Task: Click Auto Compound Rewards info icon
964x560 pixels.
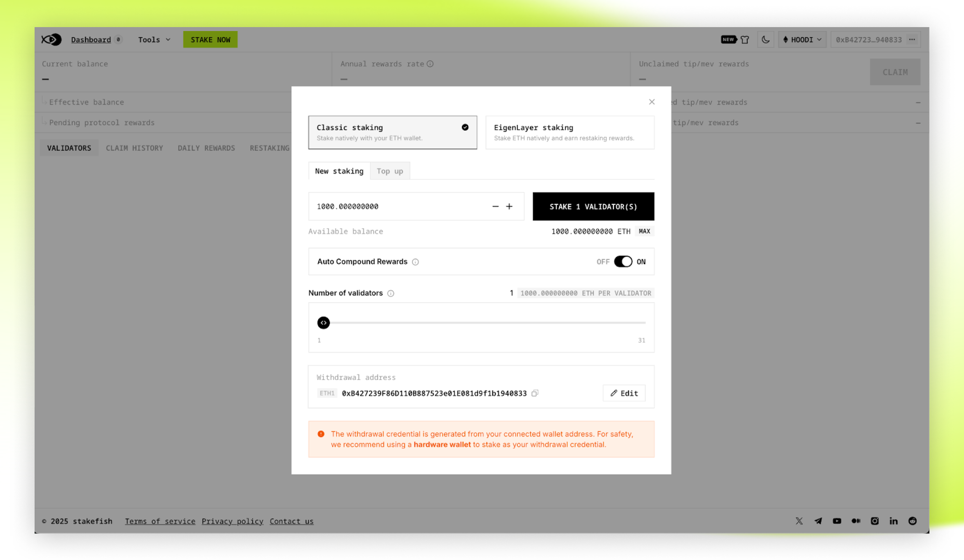Action: 415,262
